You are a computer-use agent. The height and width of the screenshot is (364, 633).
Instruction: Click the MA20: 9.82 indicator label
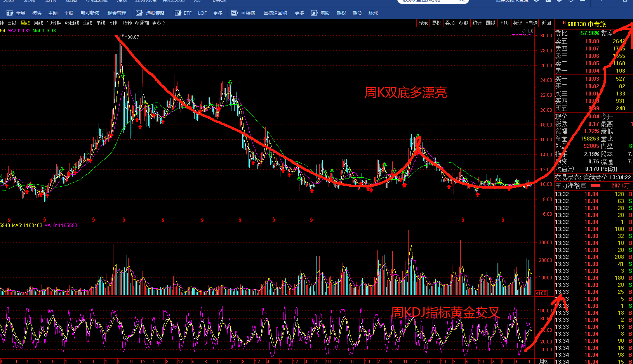[19, 31]
